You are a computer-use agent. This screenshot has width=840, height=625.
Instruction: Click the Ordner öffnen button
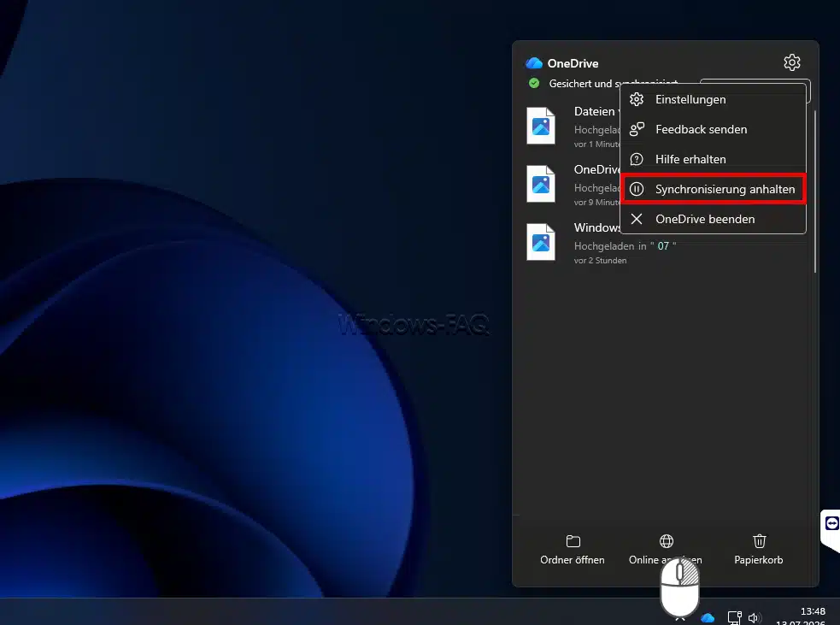573,550
